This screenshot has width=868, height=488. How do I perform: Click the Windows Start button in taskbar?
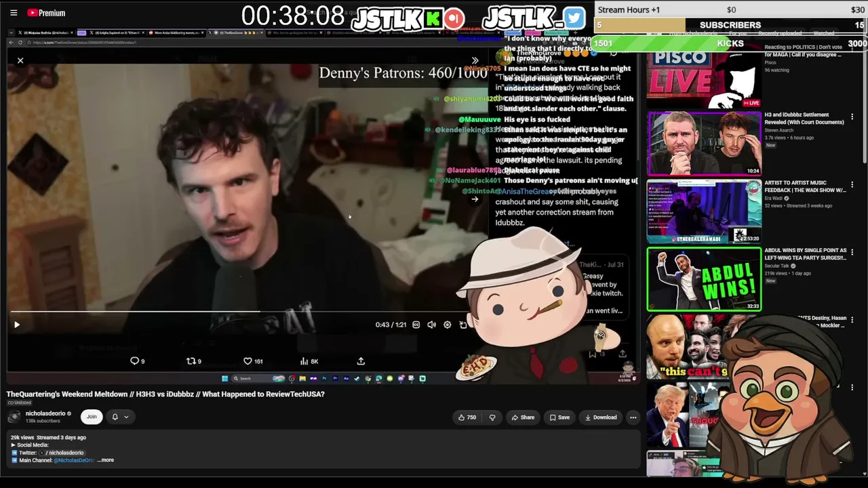point(224,378)
